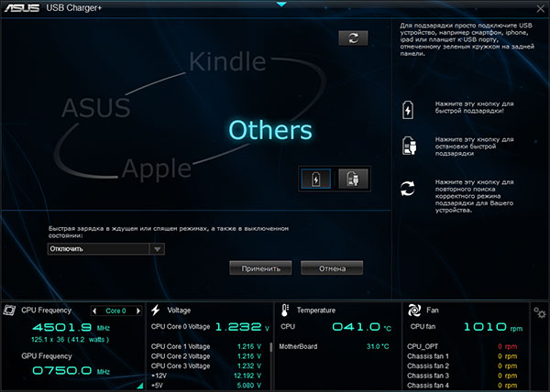Open the Отключить charging mode dropdown
The height and width of the screenshot is (392, 550).
pyautogui.click(x=106, y=249)
